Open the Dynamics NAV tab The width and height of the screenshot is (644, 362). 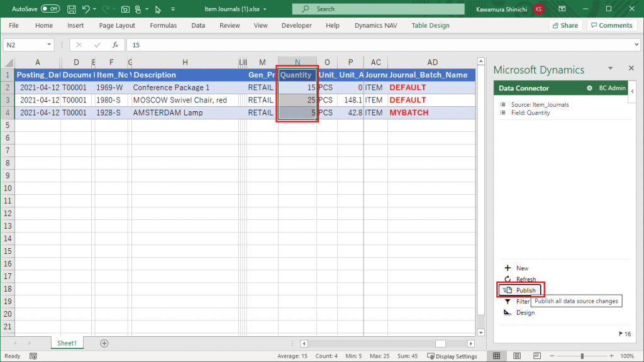click(x=376, y=25)
